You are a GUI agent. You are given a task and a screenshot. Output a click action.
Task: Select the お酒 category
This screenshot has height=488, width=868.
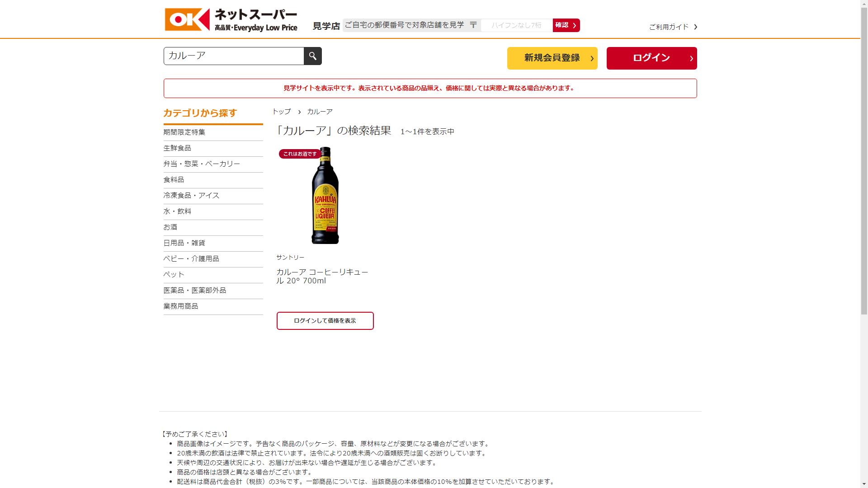point(170,227)
